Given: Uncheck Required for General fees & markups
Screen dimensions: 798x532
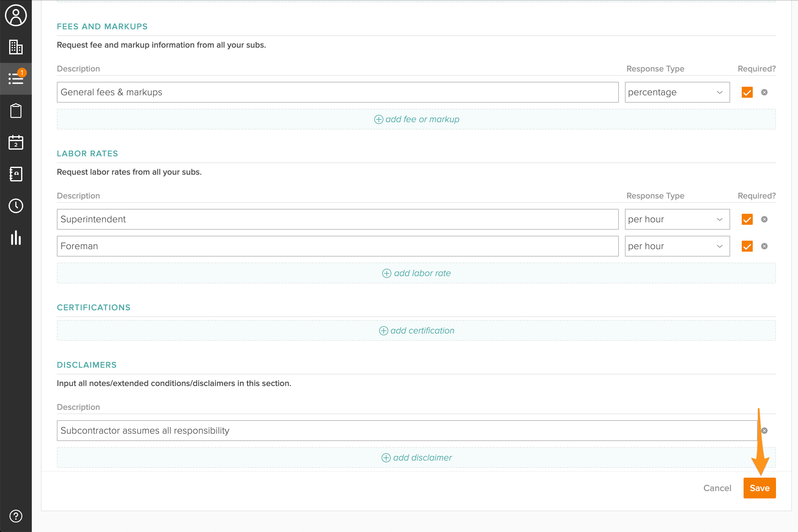Looking at the screenshot, I should 747,92.
